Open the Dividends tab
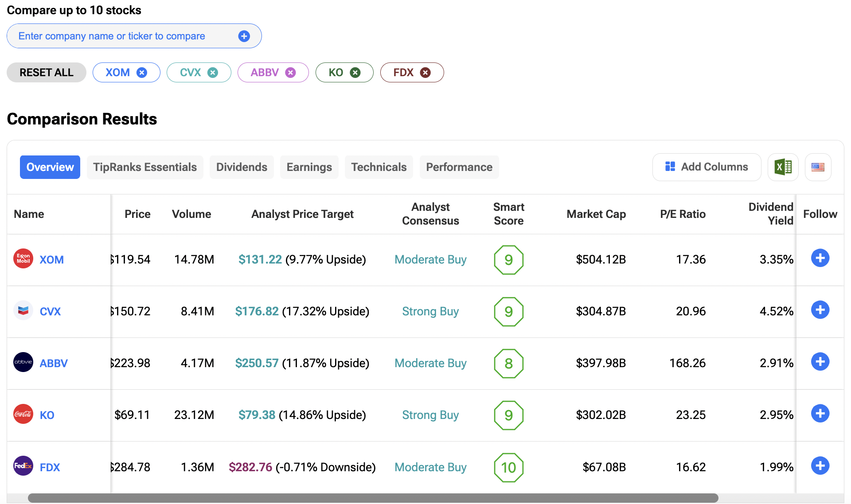The width and height of the screenshot is (851, 504). [x=242, y=167]
